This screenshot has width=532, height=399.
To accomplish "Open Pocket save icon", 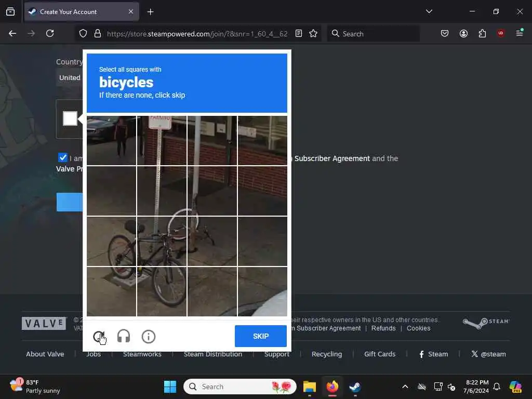I will point(445,33).
